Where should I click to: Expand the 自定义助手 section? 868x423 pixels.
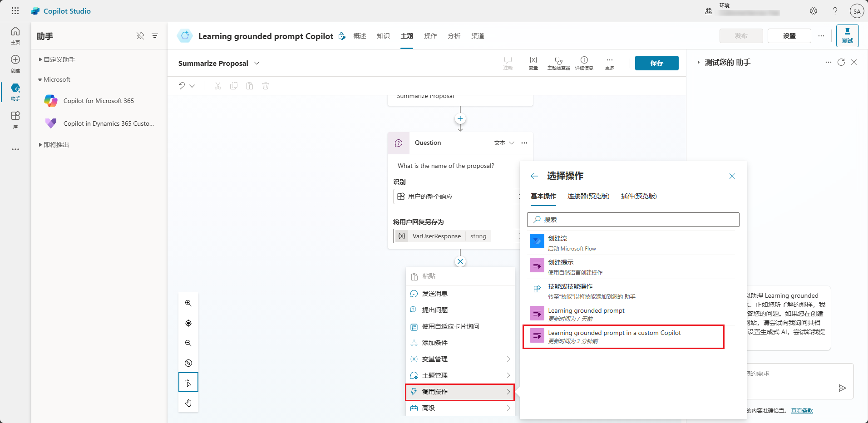[57, 59]
